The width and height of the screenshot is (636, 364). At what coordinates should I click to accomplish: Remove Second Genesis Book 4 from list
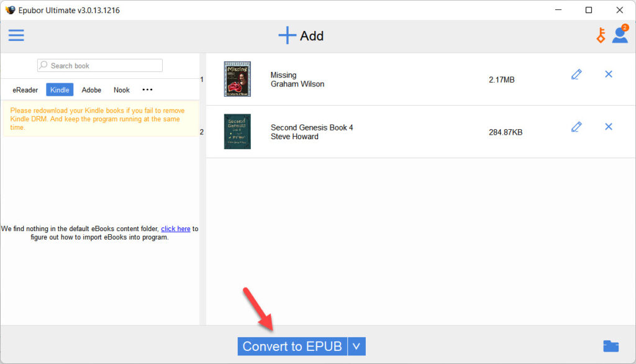pyautogui.click(x=609, y=127)
